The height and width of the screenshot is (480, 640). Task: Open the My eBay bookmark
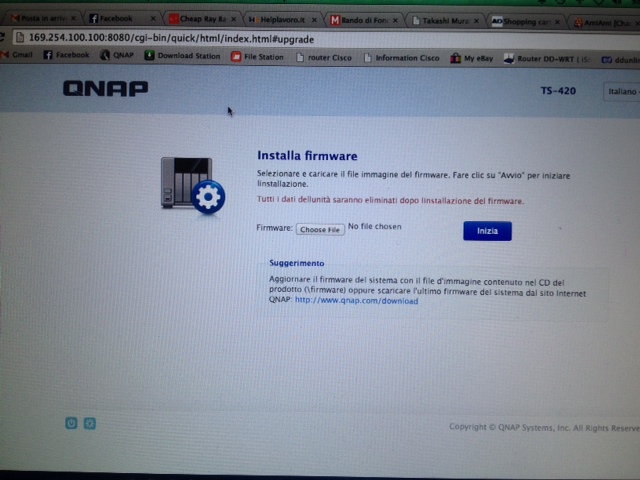471,58
